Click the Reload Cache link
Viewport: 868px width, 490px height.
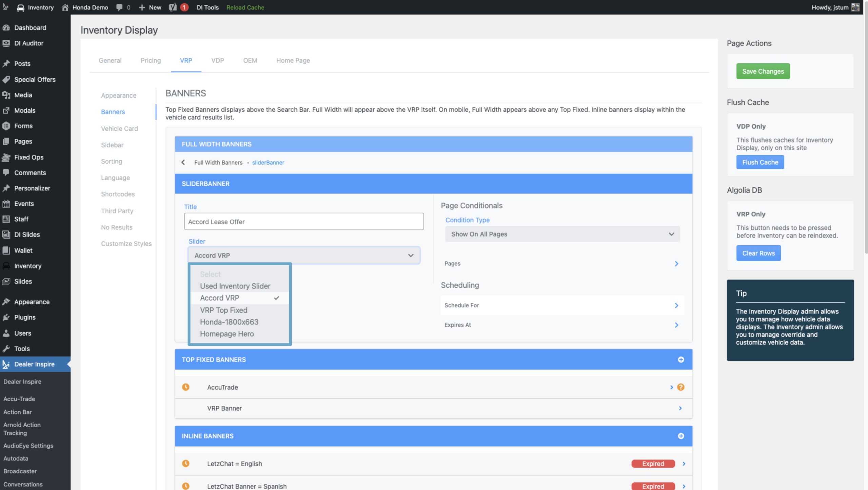(245, 7)
